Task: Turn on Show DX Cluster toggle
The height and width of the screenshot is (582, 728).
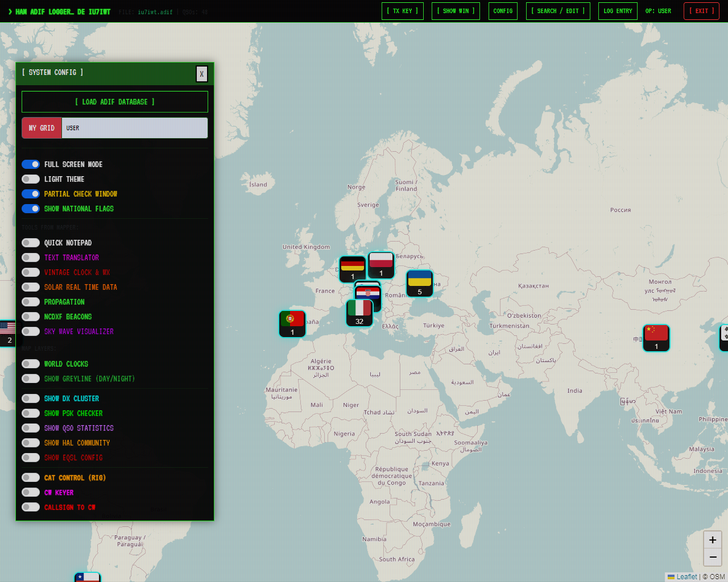Action: [31, 398]
